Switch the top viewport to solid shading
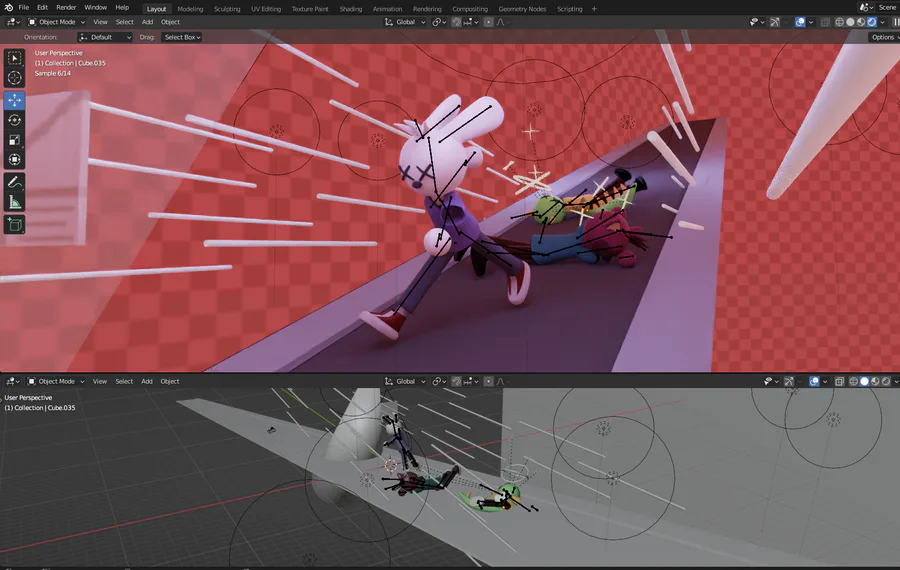 pos(850,22)
